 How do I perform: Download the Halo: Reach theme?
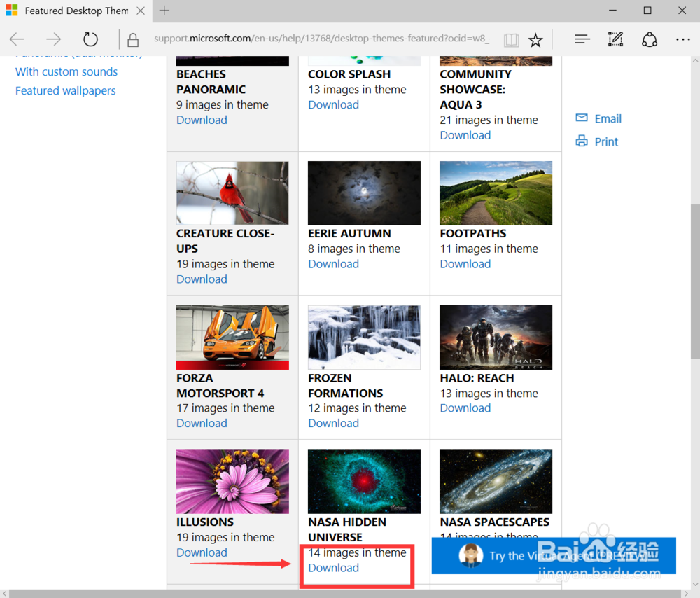point(465,408)
